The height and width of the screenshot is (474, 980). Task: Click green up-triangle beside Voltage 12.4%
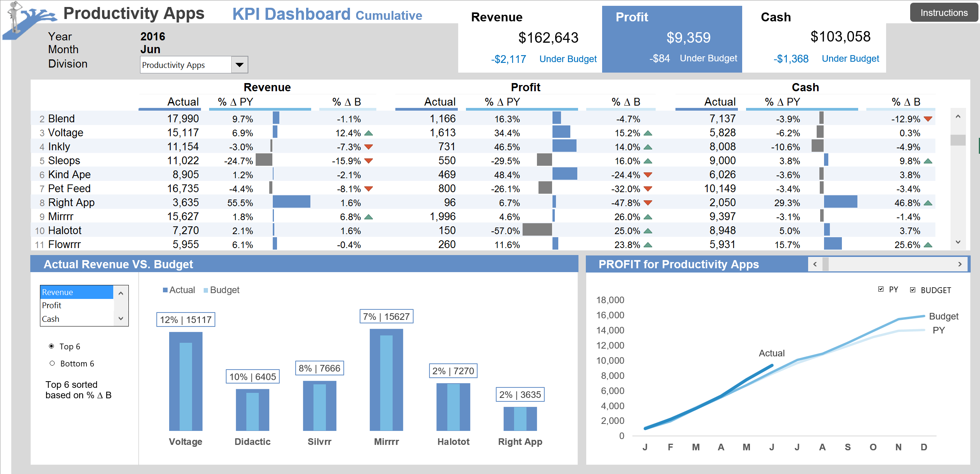pyautogui.click(x=369, y=133)
